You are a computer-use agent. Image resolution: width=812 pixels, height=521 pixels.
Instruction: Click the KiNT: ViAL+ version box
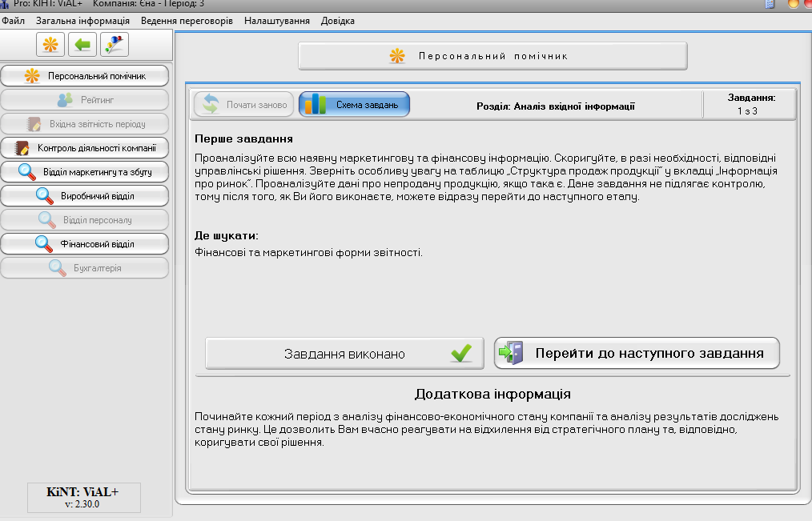(84, 498)
